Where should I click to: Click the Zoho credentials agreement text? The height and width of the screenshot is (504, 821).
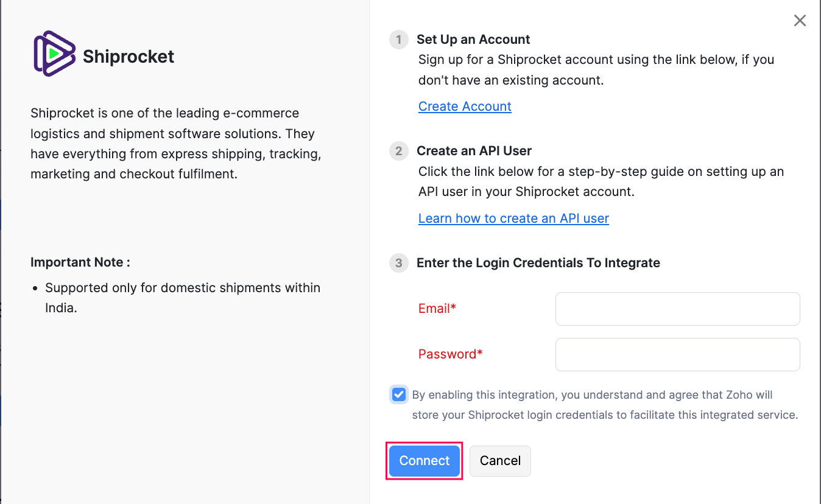click(x=604, y=405)
